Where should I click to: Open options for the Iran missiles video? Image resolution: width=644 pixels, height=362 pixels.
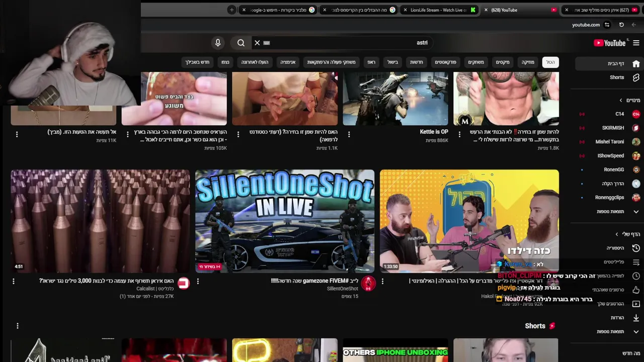pyautogui.click(x=14, y=282)
